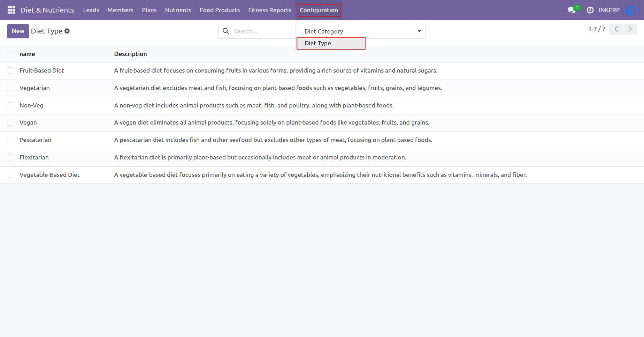Open the Configuration menu
This screenshot has width=644, height=337.
point(319,10)
